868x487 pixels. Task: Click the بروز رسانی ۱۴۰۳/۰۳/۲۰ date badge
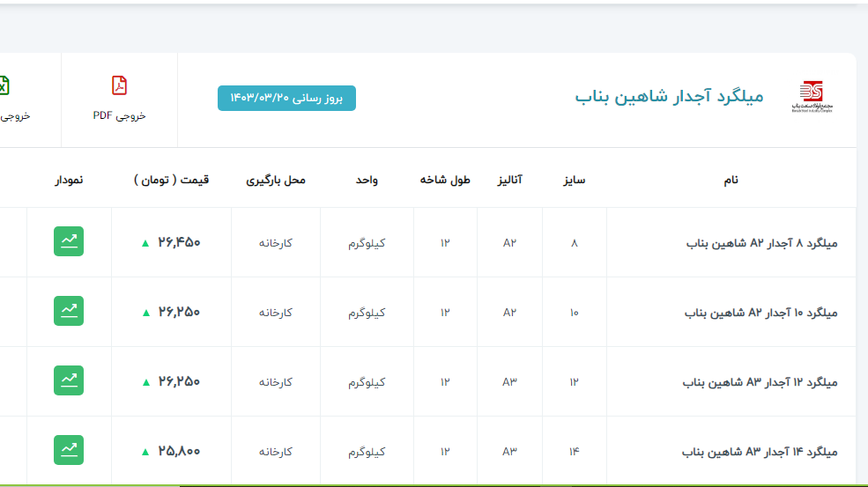tap(286, 98)
